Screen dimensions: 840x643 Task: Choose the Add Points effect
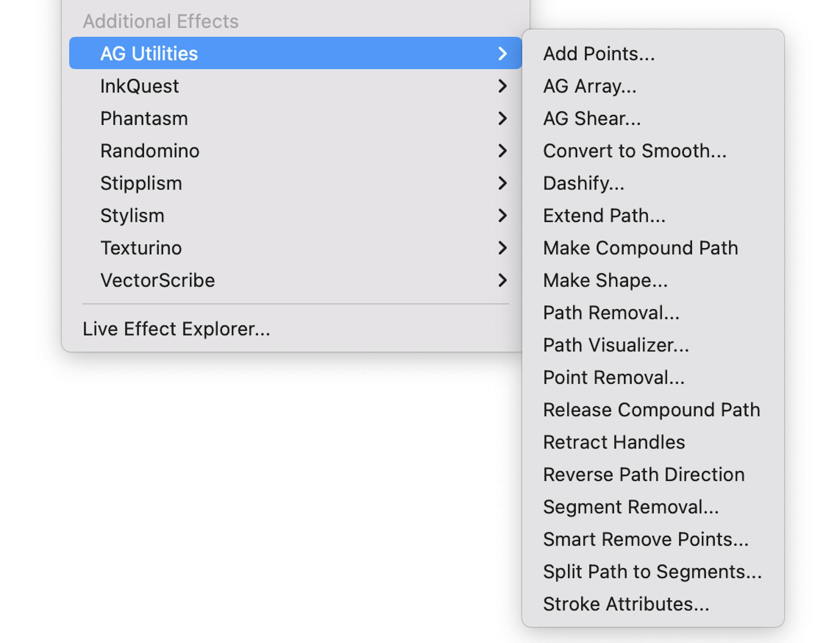598,54
